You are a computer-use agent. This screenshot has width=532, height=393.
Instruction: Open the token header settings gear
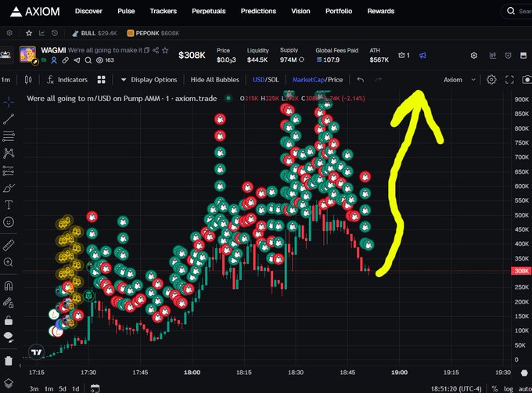coord(474,56)
